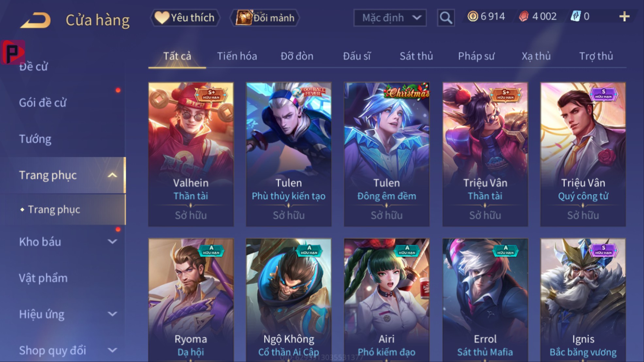
Task: Open Gói đề cử sidebar item
Action: point(43,103)
